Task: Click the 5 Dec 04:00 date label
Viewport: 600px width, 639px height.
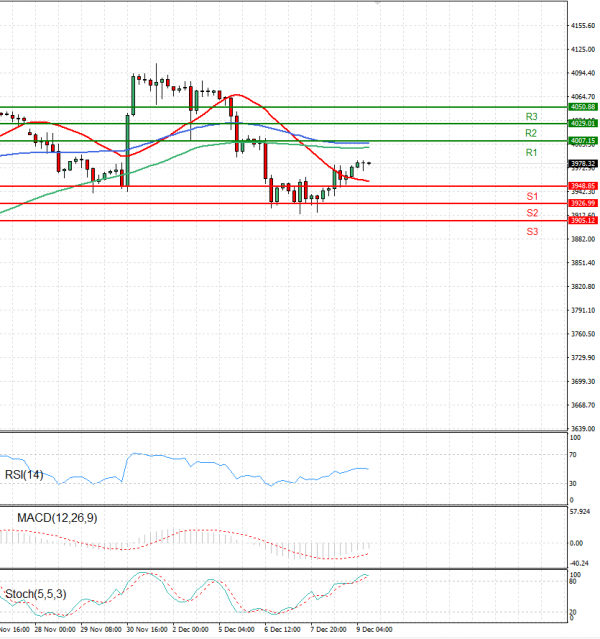Action: point(236,630)
